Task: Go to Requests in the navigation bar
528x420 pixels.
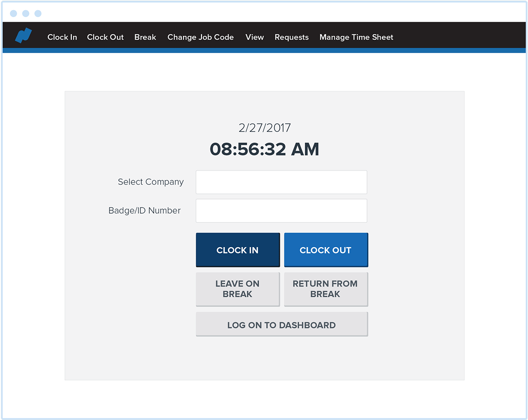Action: point(292,37)
